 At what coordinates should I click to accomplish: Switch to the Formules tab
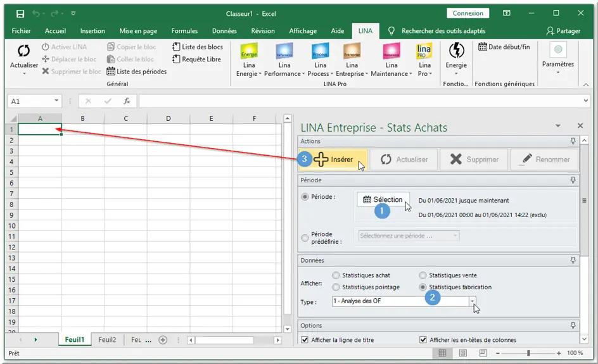coord(184,31)
